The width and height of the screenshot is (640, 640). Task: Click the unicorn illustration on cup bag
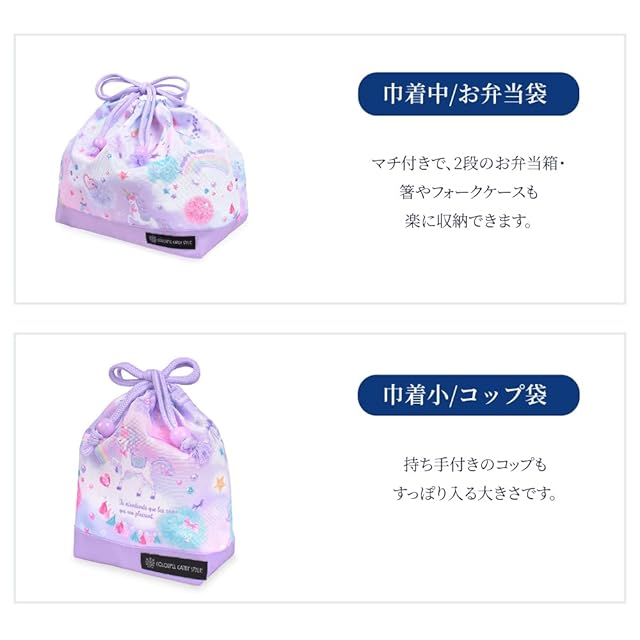144,469
